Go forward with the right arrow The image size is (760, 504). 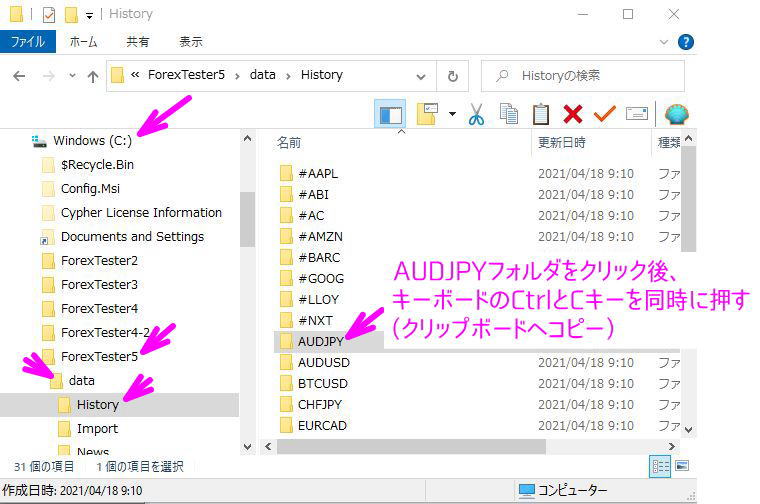[x=48, y=76]
